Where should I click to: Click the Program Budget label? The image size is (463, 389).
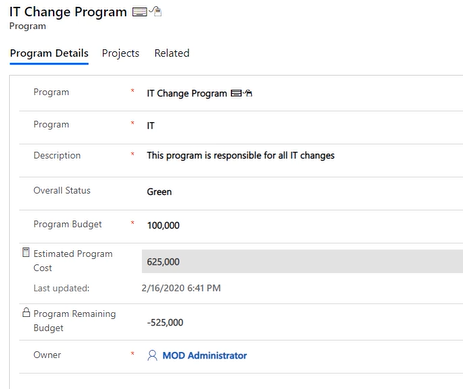coord(67,224)
